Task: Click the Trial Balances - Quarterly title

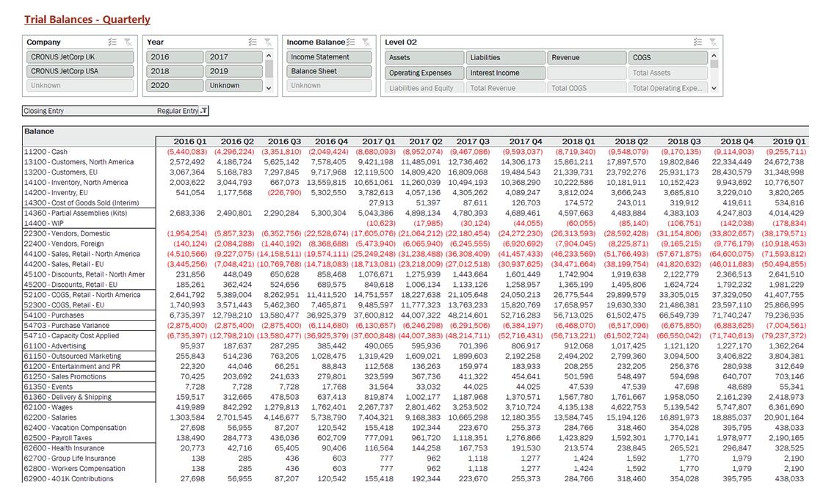Action: pos(87,20)
